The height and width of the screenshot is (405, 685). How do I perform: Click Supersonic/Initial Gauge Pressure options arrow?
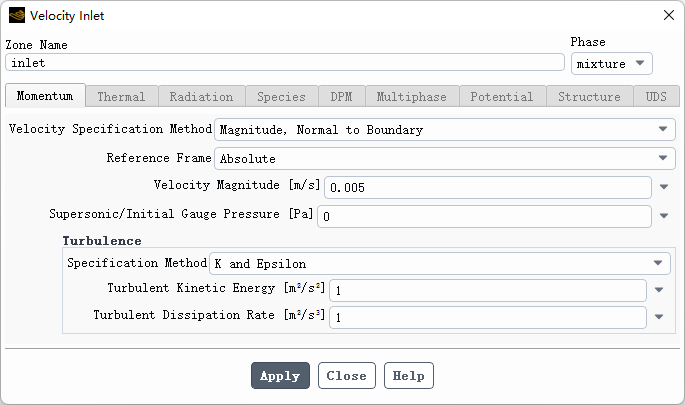coord(663,215)
